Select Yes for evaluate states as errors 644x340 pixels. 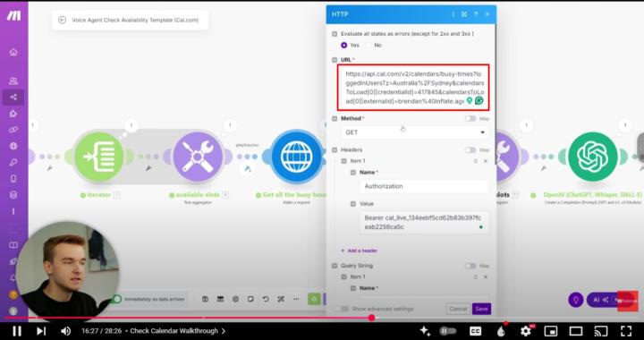(x=344, y=45)
